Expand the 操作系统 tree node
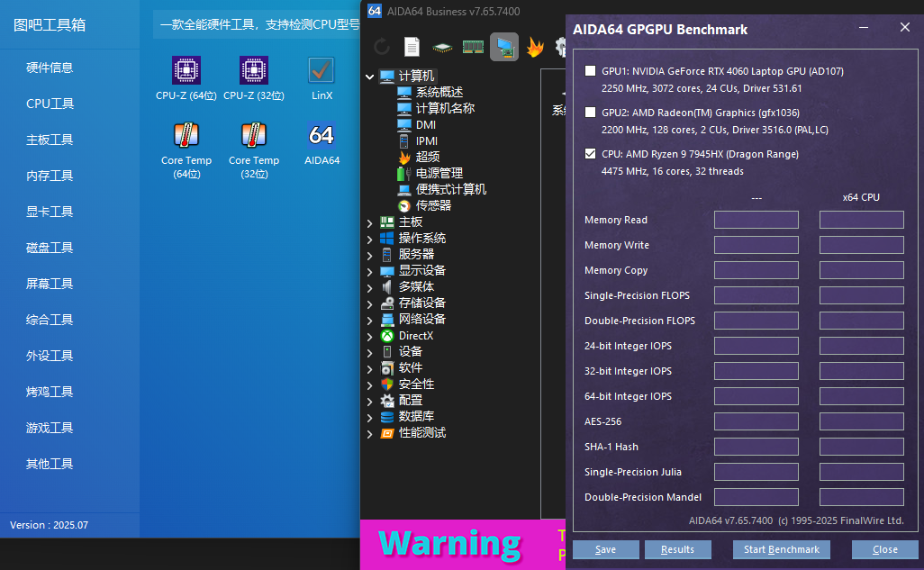Image resolution: width=924 pixels, height=570 pixels. (369, 240)
